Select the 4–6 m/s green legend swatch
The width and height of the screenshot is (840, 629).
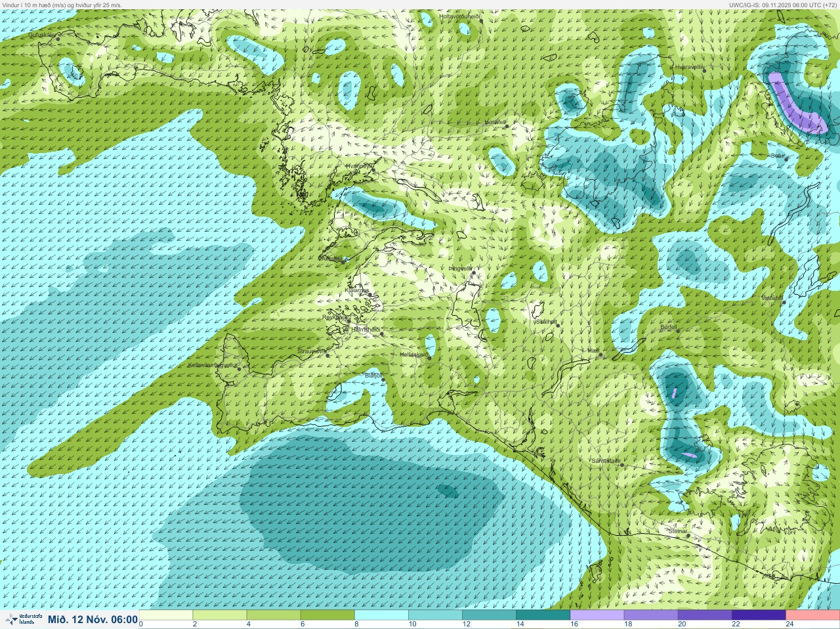(274, 615)
